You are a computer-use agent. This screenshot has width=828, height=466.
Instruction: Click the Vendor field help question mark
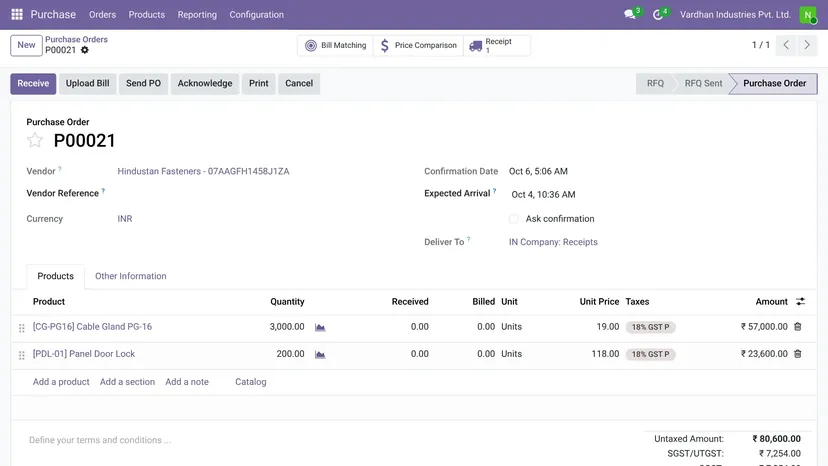(x=60, y=169)
